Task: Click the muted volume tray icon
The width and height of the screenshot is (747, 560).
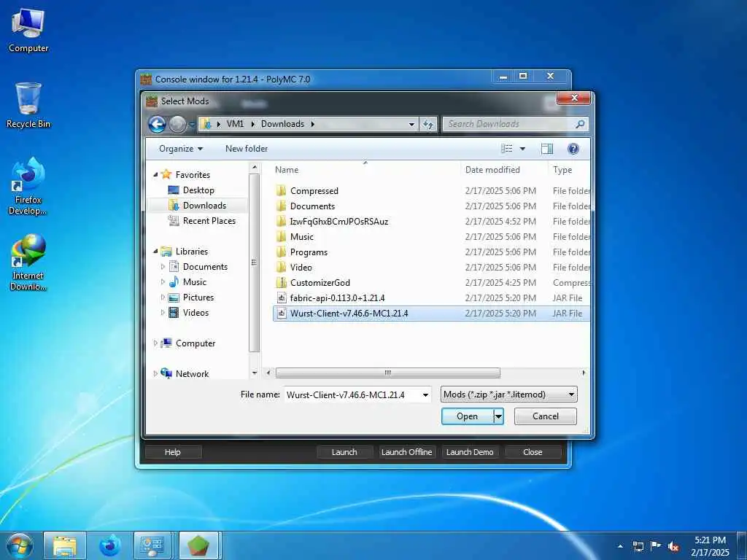Action: [673, 546]
